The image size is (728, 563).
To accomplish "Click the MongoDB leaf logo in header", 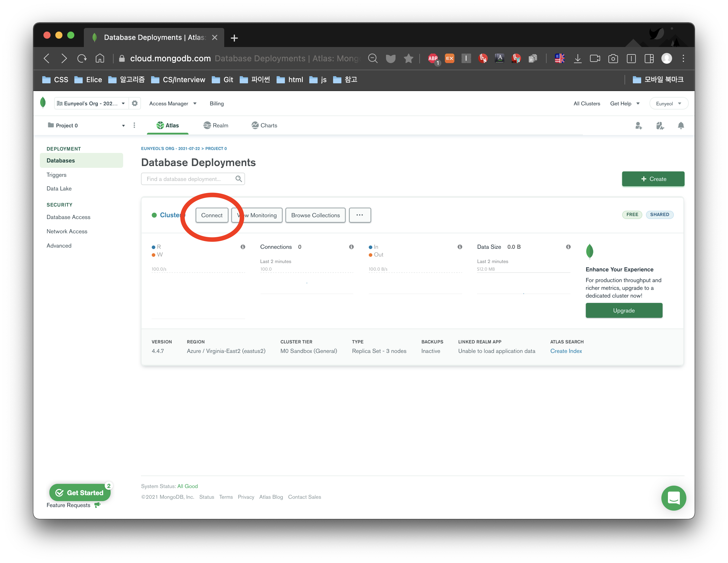I will 43,103.
